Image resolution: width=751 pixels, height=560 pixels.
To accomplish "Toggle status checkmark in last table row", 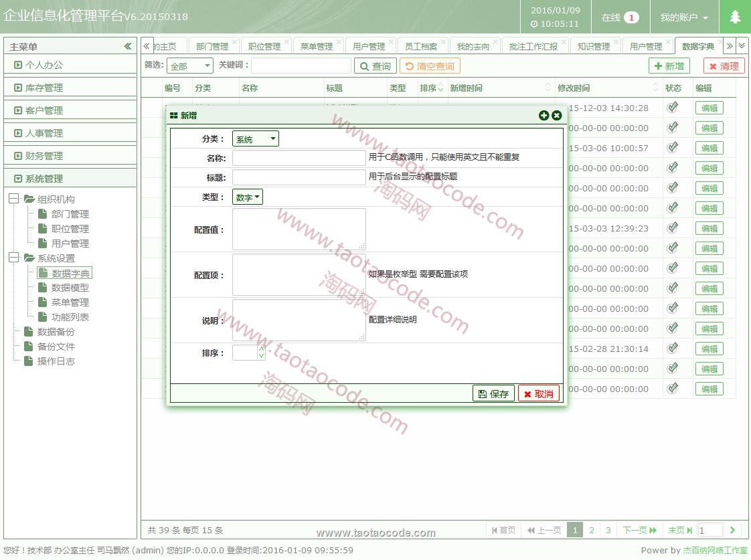I will (673, 389).
